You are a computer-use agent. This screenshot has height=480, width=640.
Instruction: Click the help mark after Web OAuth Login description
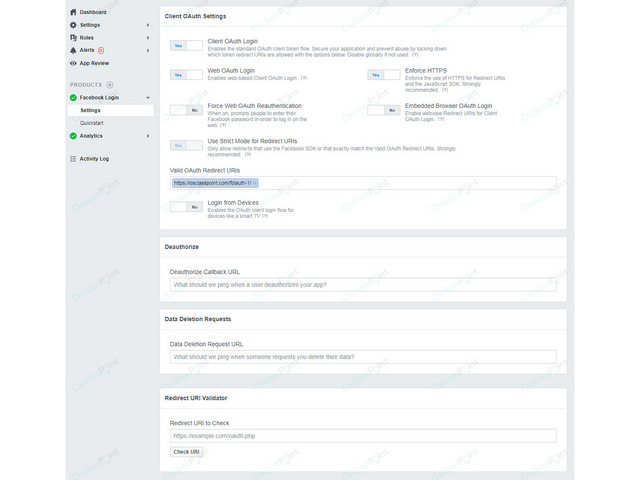click(304, 78)
